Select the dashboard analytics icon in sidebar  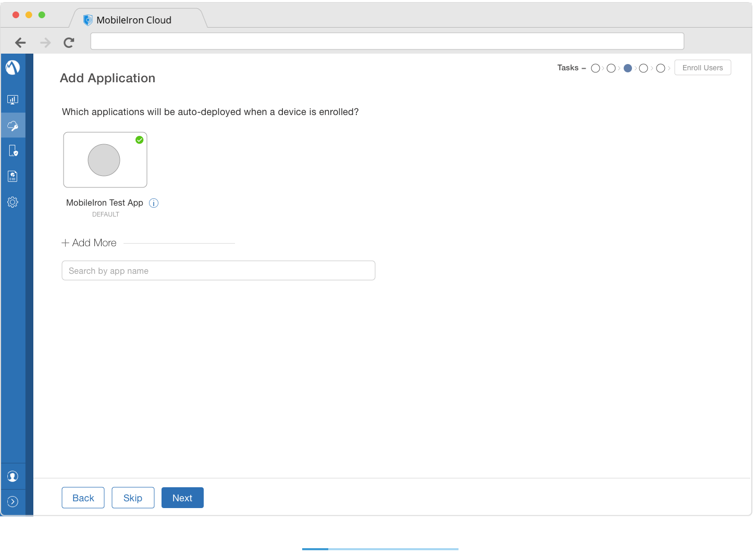[x=13, y=99]
